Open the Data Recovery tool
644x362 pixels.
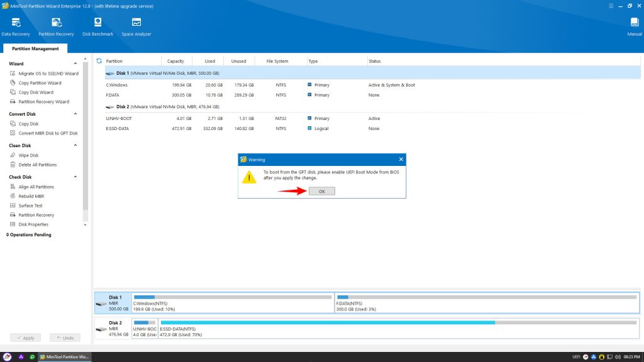[16, 27]
